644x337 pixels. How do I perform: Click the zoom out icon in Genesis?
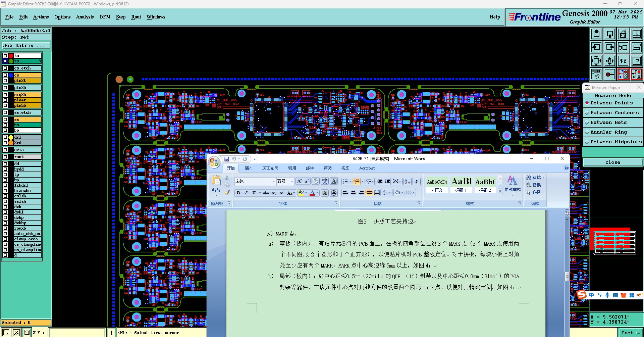(610, 61)
